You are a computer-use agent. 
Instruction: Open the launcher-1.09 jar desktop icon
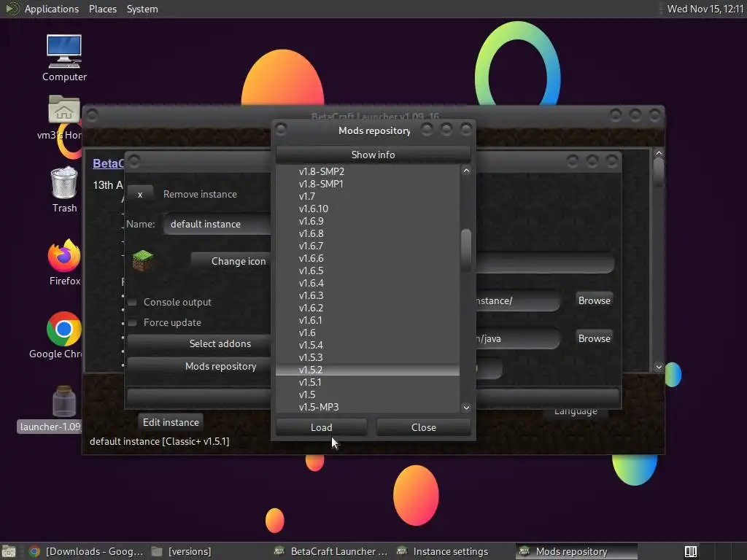coord(64,402)
